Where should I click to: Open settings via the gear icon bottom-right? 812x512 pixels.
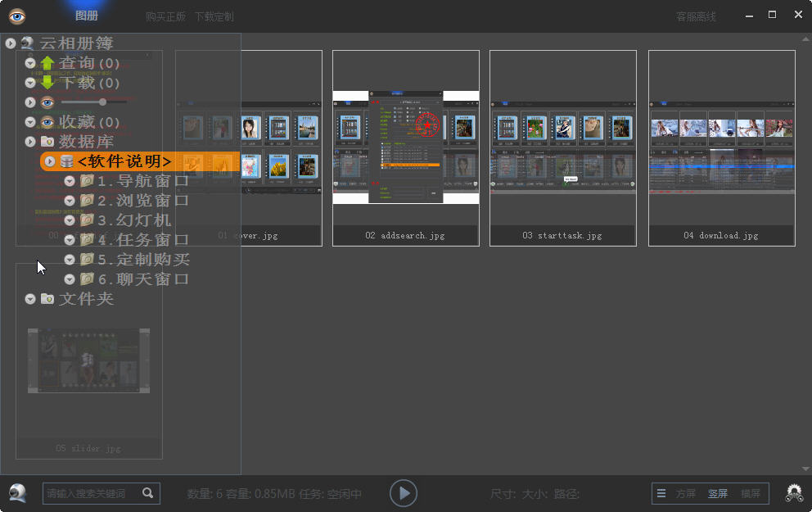pos(792,492)
